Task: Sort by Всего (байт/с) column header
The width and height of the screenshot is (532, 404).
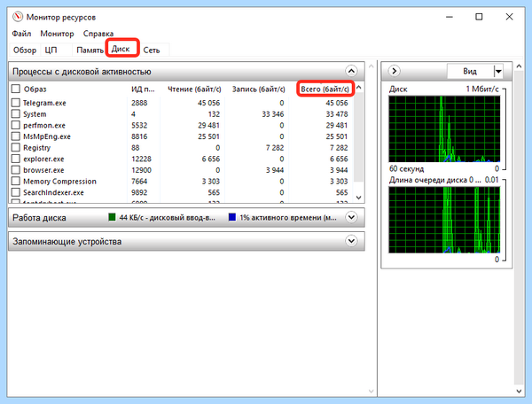Action: point(325,89)
